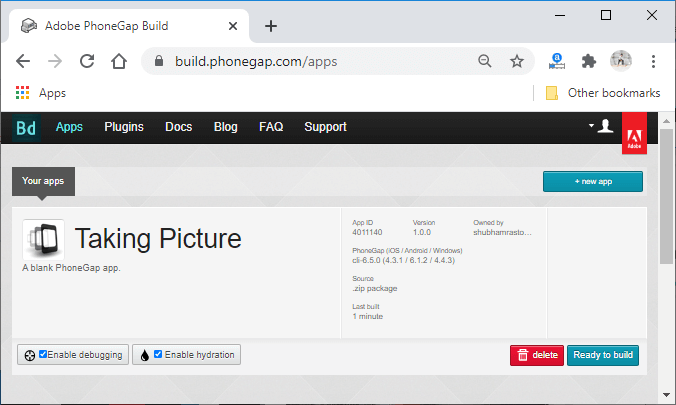Screen dimensions: 676x405
Task: Open the Taking Picture app title
Action: 158,239
